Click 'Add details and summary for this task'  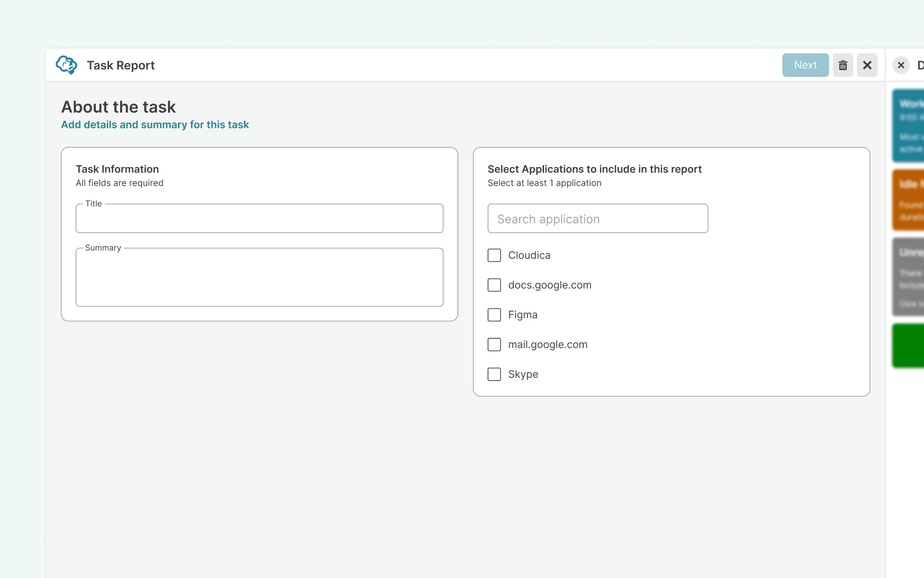tap(155, 125)
